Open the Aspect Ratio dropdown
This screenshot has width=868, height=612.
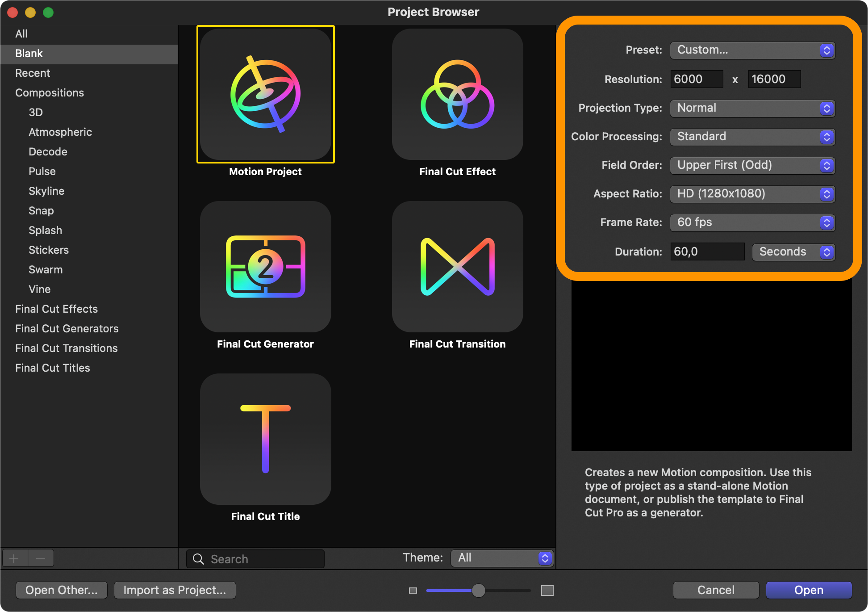point(752,194)
